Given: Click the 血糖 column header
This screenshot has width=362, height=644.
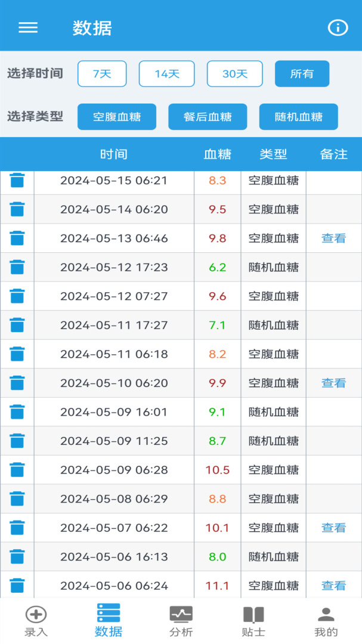Looking at the screenshot, I should click(216, 154).
